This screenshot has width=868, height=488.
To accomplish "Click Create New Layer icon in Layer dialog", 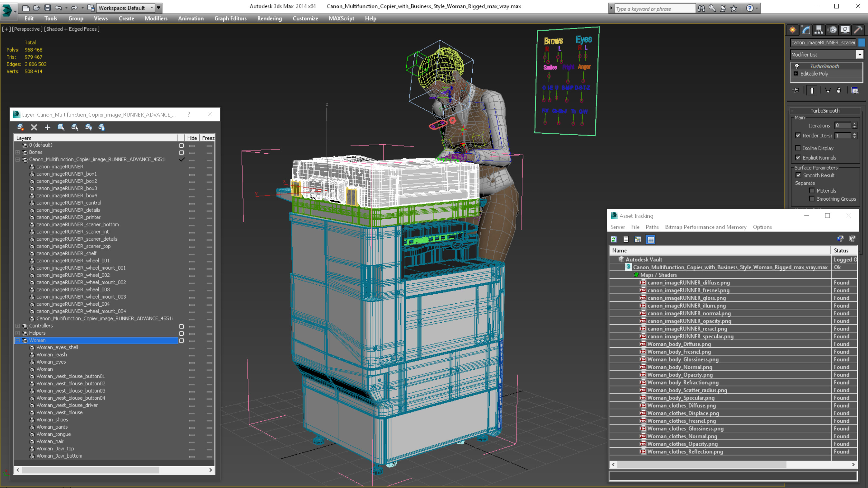I will 20,127.
